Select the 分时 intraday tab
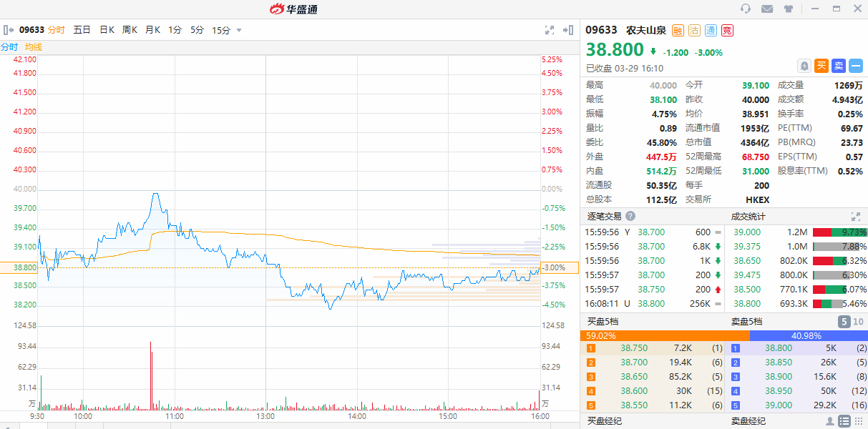 pos(56,30)
